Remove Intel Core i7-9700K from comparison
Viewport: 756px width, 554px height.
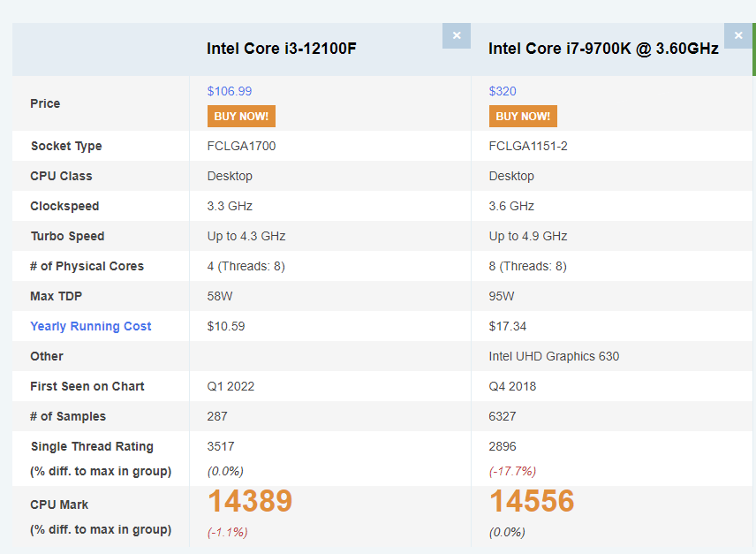click(738, 35)
